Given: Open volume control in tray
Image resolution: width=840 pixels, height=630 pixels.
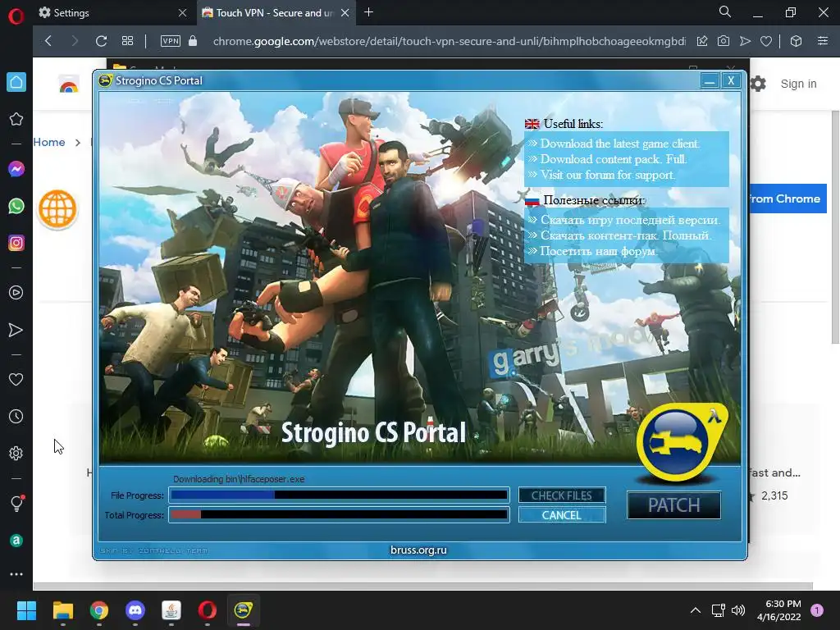Looking at the screenshot, I should pos(738,610).
